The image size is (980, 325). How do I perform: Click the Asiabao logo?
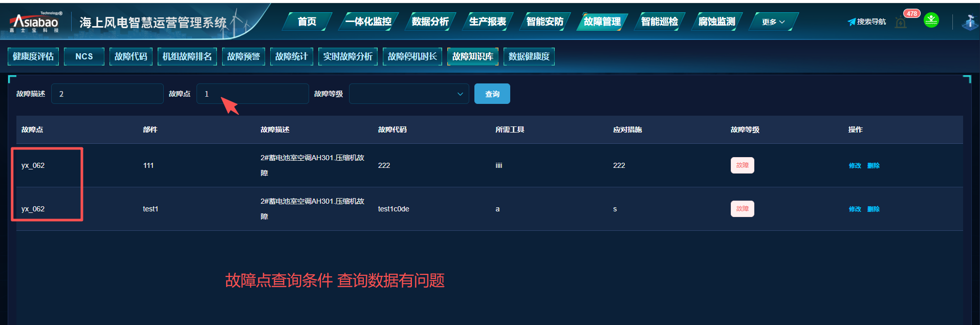point(35,22)
